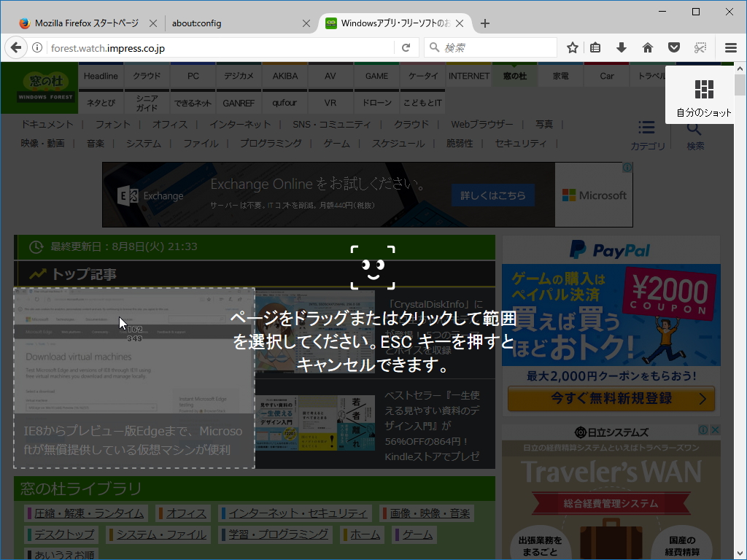Open a new tab with the plus button
The width and height of the screenshot is (747, 560).
(484, 23)
